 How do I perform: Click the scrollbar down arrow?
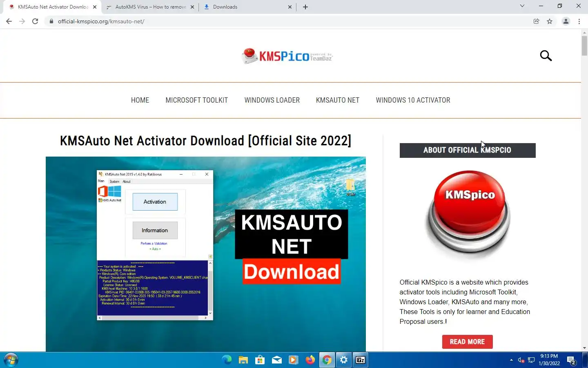point(584,348)
